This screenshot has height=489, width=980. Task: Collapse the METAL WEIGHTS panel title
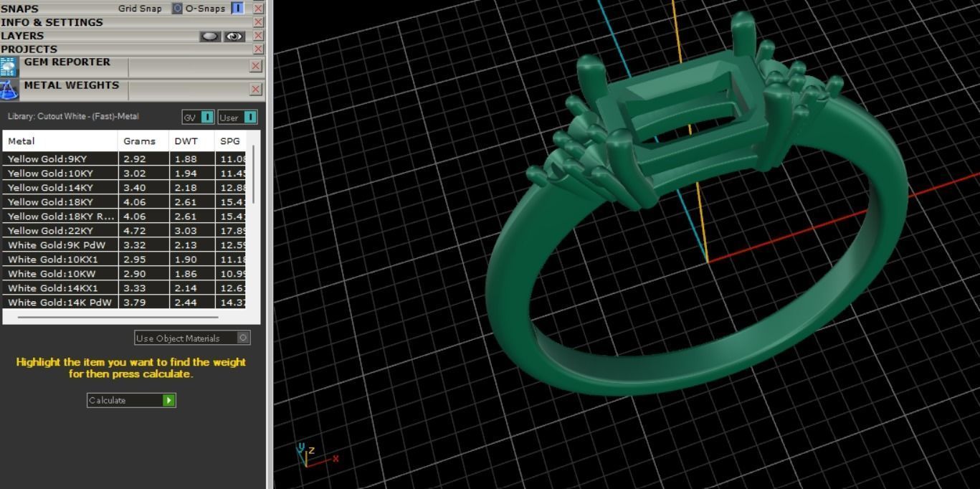point(72,85)
